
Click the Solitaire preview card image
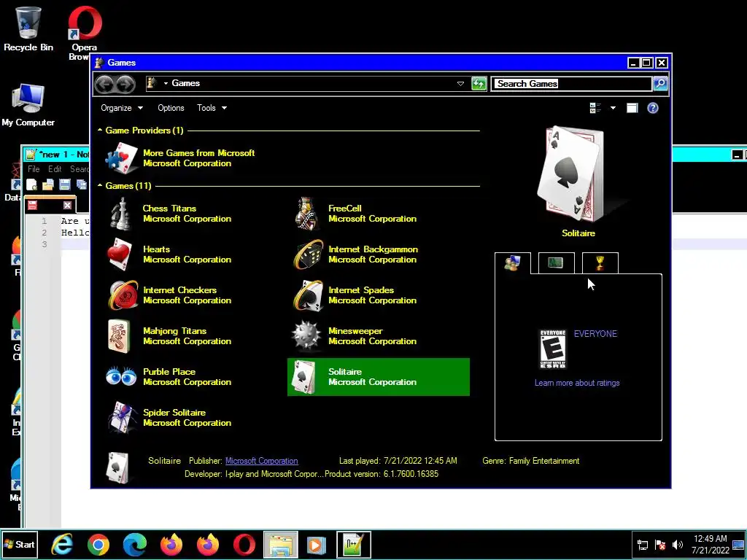point(572,174)
